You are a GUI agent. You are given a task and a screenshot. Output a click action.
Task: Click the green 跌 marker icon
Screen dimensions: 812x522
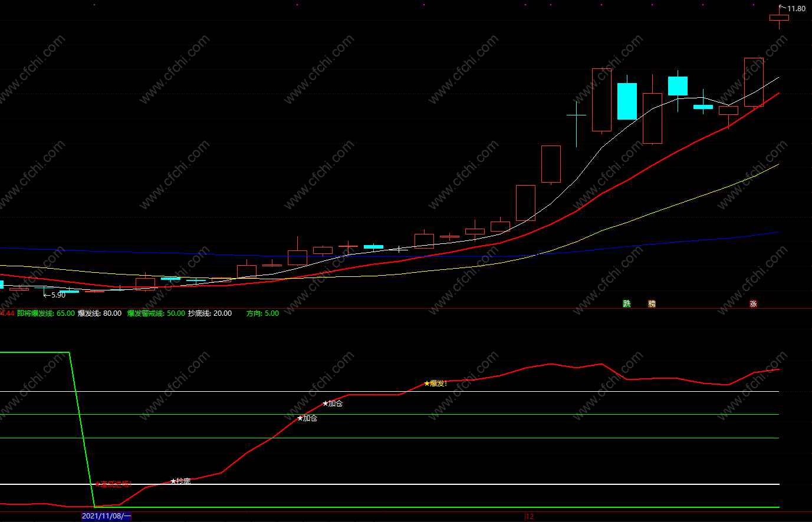click(627, 303)
